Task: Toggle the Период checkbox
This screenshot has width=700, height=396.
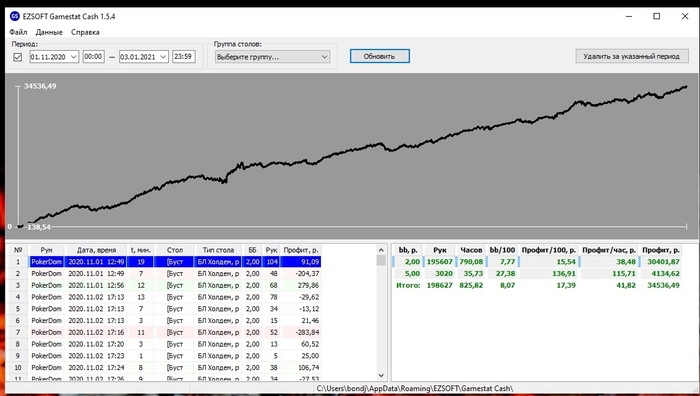Action: point(17,57)
